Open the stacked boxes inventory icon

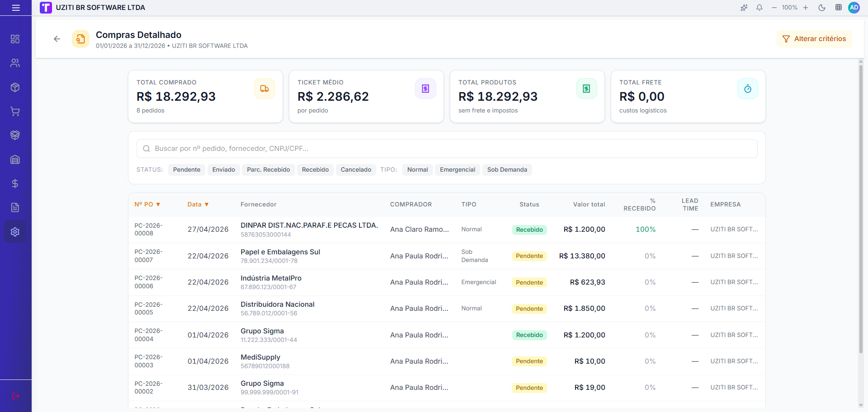pos(15,135)
